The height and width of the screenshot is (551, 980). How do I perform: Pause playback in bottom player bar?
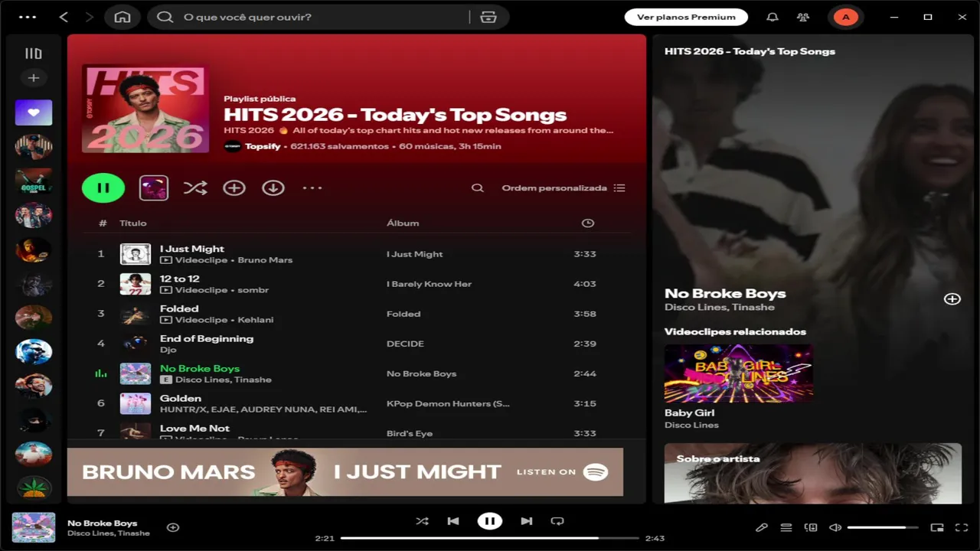(490, 521)
